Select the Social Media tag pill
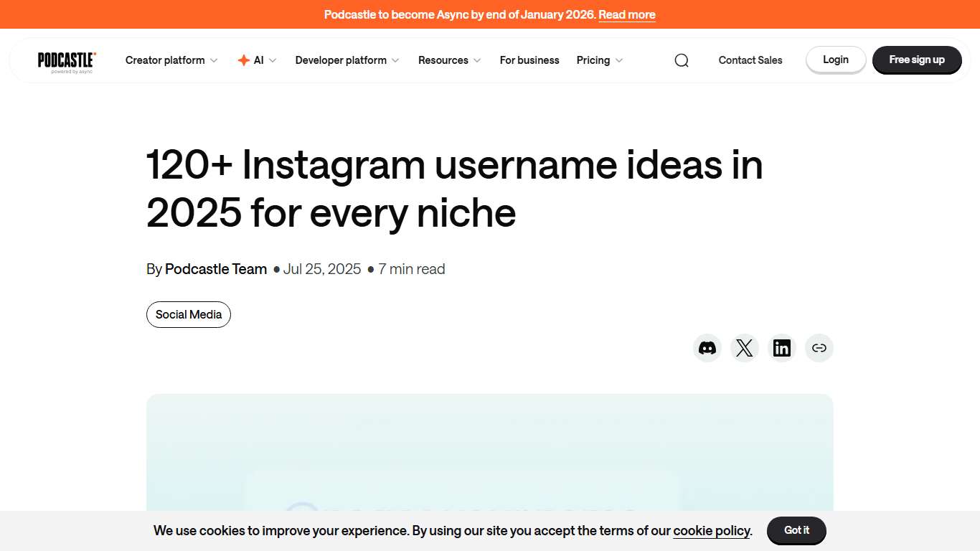The width and height of the screenshot is (980, 551). click(188, 314)
